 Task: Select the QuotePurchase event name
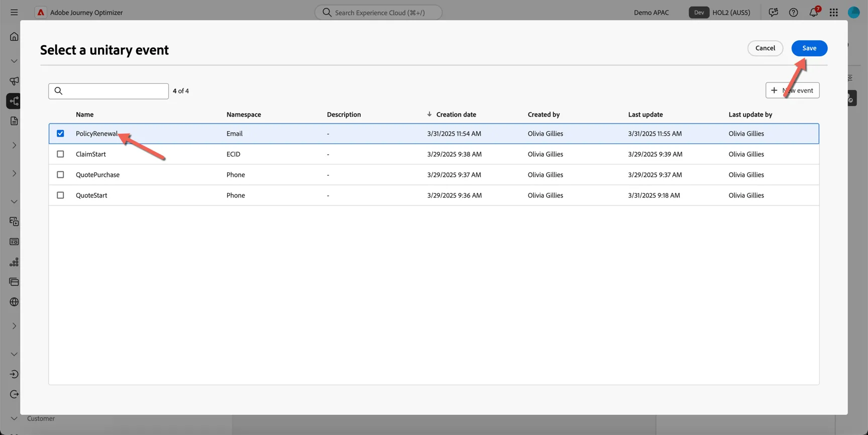pos(97,175)
